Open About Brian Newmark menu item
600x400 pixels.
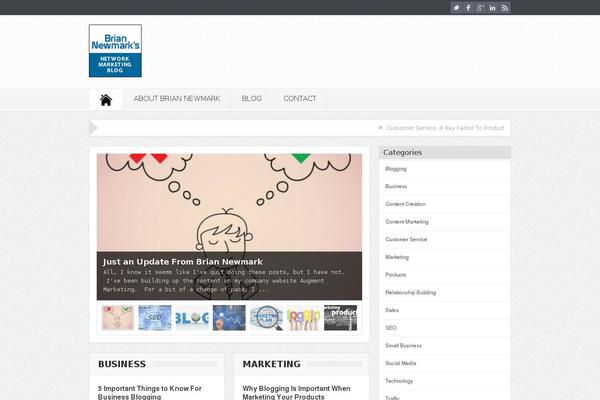tap(177, 99)
